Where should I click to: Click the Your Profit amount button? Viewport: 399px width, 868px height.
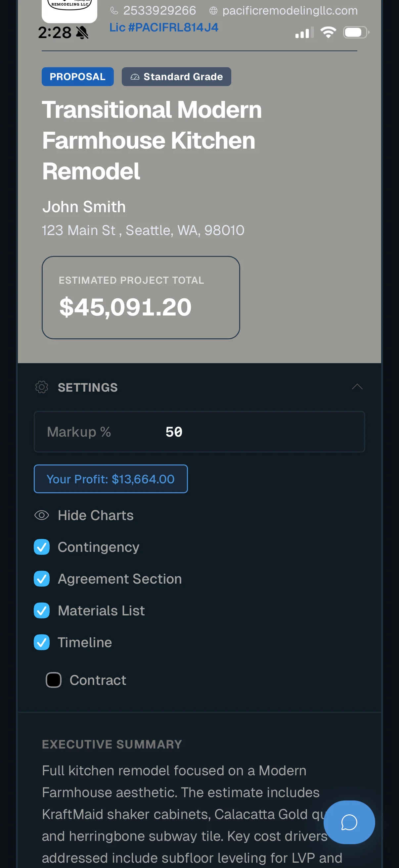click(x=111, y=479)
